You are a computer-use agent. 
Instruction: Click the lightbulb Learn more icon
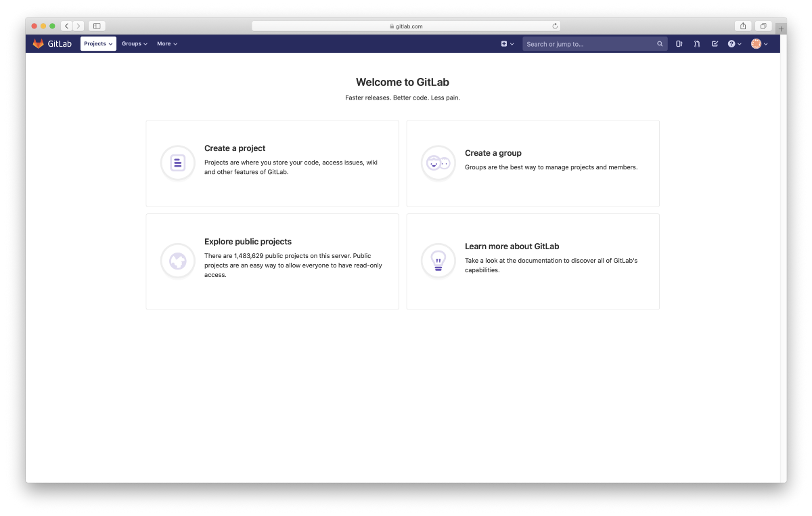438,261
